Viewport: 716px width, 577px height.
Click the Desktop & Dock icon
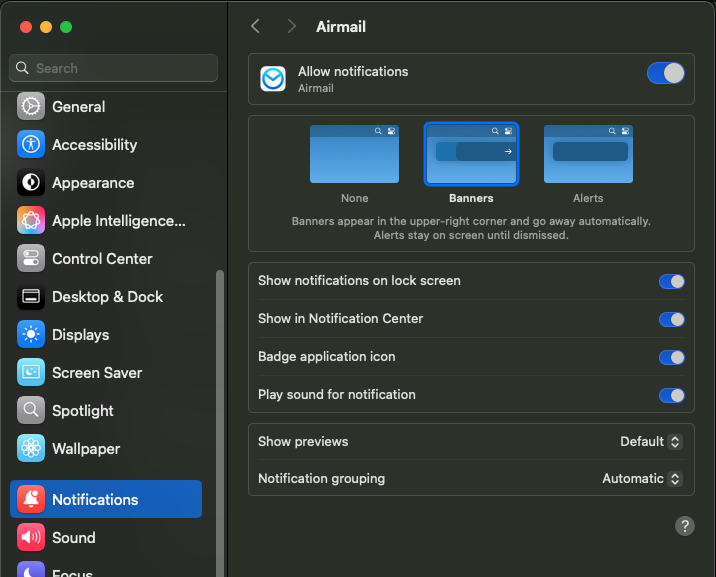(x=31, y=297)
